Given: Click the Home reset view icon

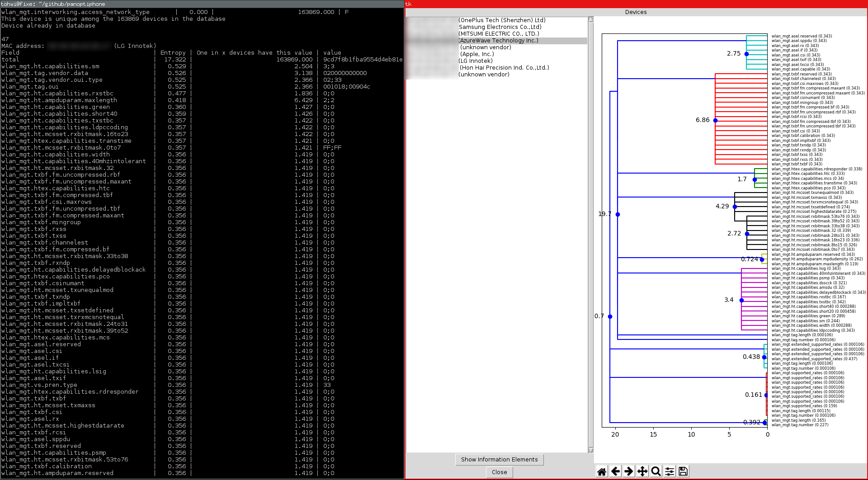Looking at the screenshot, I should [x=602, y=471].
